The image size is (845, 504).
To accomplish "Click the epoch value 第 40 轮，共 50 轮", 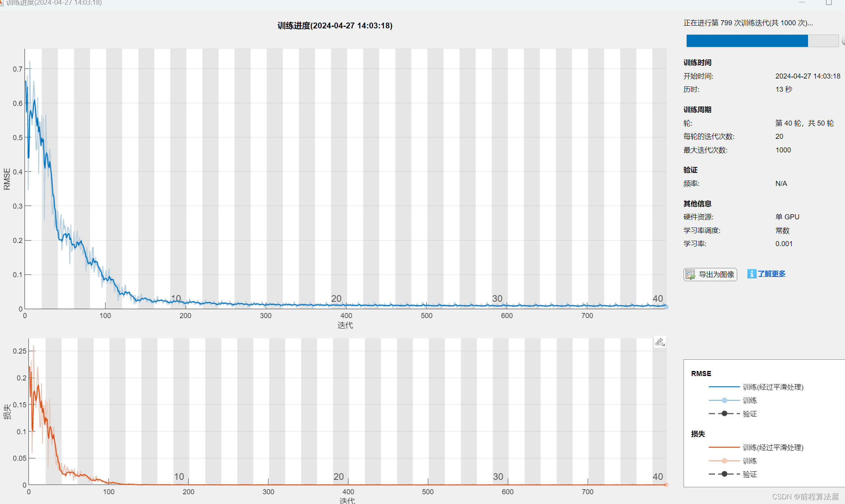I will [805, 123].
